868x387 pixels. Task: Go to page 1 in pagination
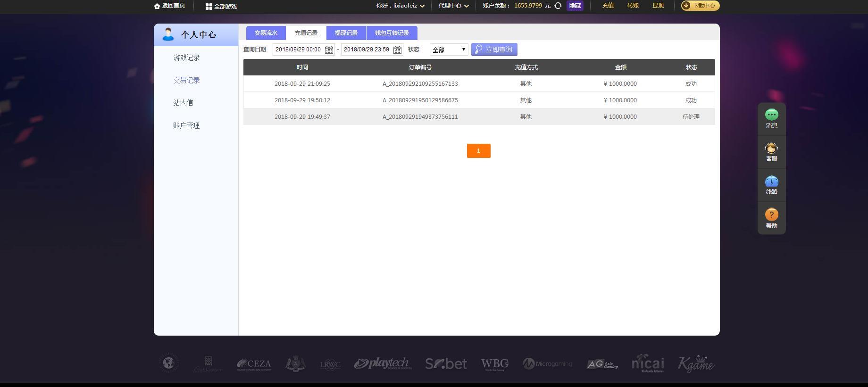pos(479,151)
